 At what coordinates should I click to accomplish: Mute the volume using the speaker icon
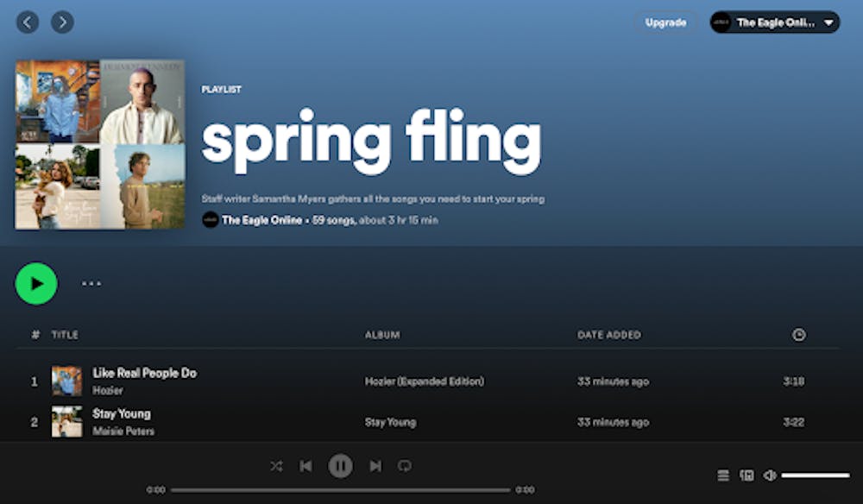[x=770, y=476]
